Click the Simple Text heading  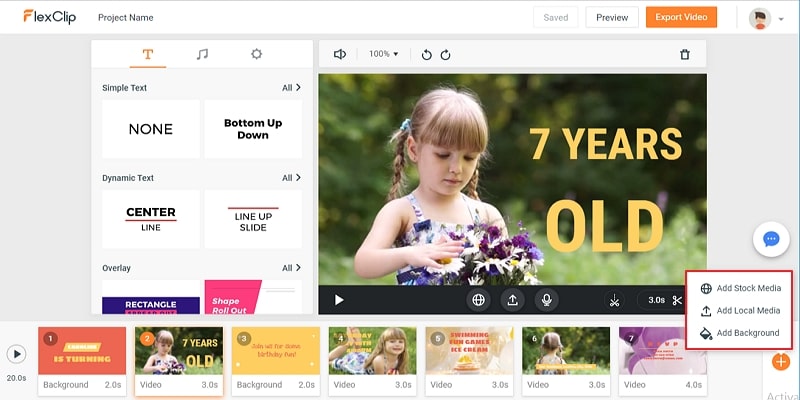pos(124,88)
